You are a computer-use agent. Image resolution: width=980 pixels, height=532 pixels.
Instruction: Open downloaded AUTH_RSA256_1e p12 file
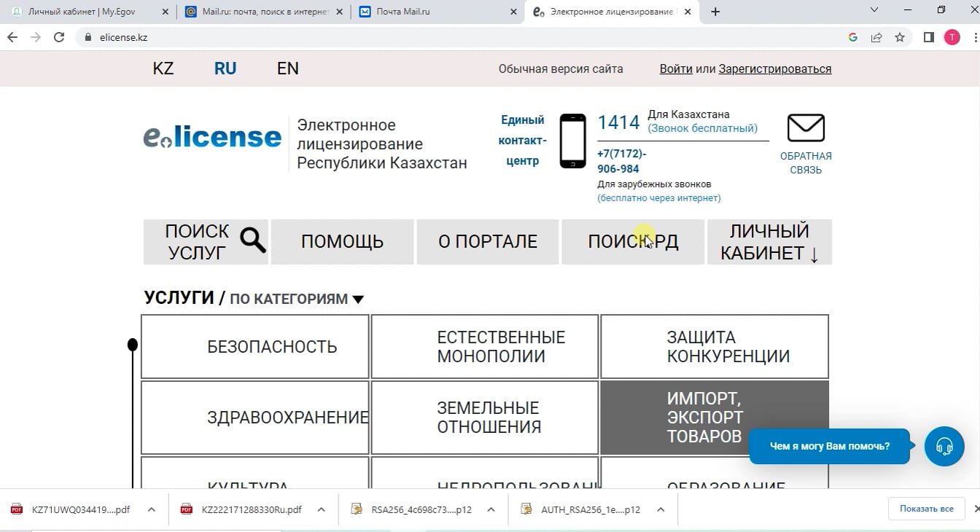(x=583, y=509)
